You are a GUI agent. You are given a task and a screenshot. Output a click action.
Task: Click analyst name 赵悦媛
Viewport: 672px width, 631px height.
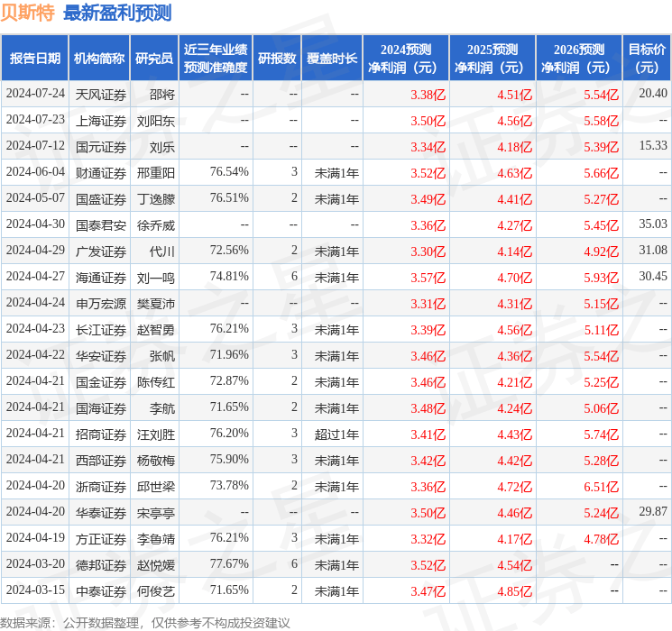[155, 565]
